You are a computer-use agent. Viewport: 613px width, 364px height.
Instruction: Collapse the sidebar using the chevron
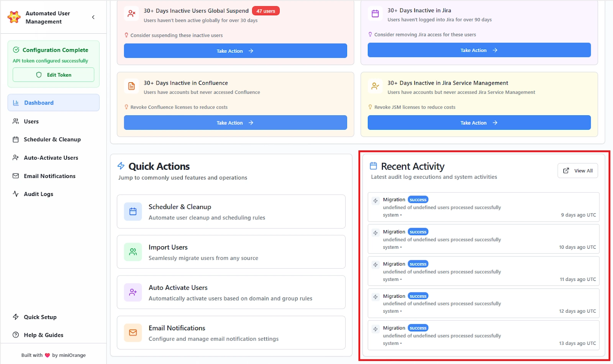pyautogui.click(x=93, y=17)
